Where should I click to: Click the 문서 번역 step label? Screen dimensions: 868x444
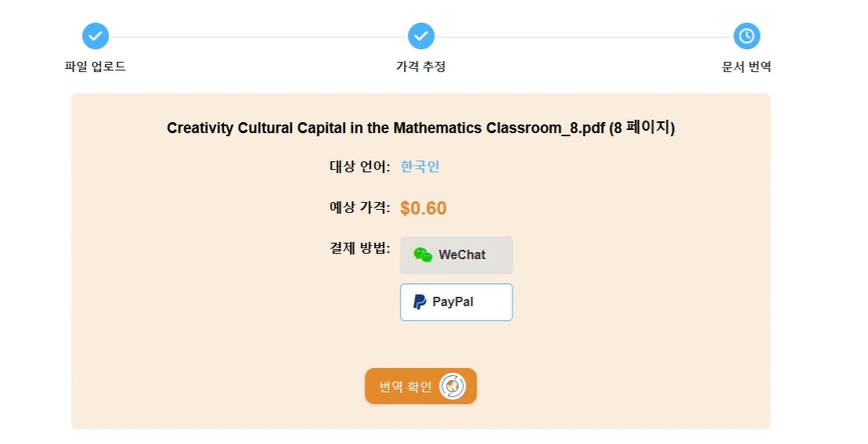[746, 67]
